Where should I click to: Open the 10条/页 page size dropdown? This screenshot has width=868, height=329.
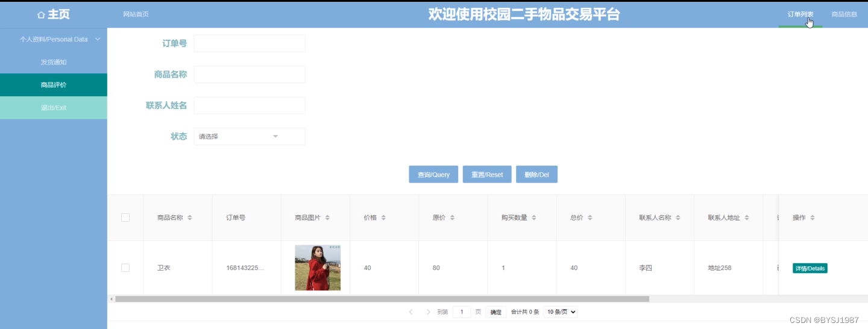(x=561, y=312)
